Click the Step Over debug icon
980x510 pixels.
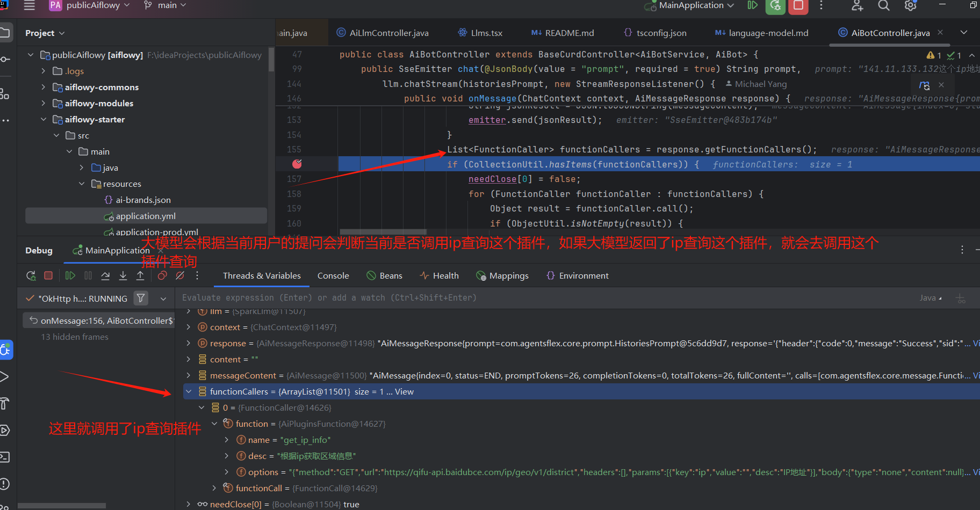point(105,275)
